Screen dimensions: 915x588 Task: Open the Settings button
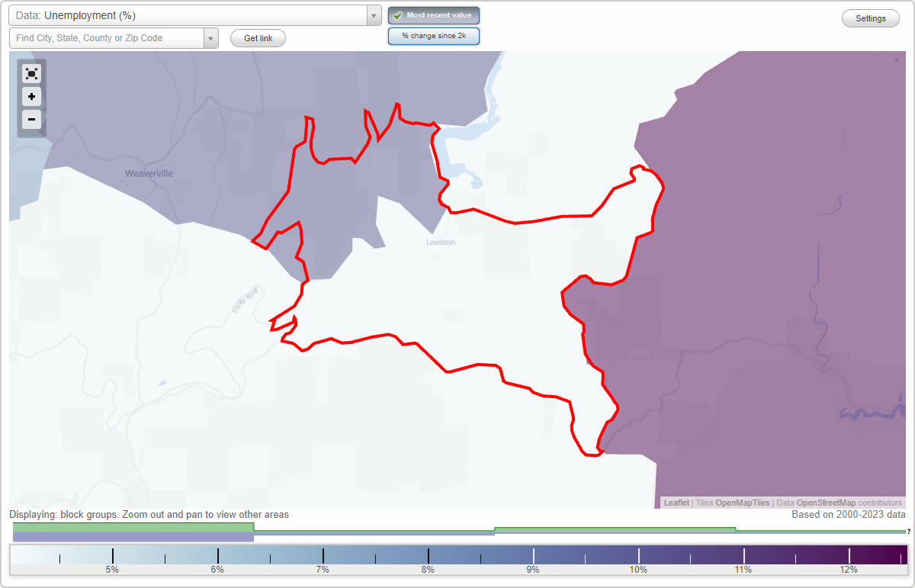(871, 19)
